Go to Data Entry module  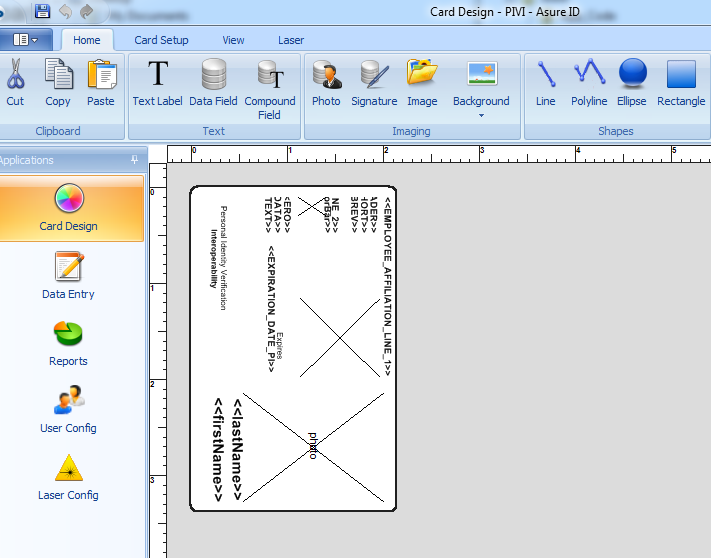(x=68, y=276)
